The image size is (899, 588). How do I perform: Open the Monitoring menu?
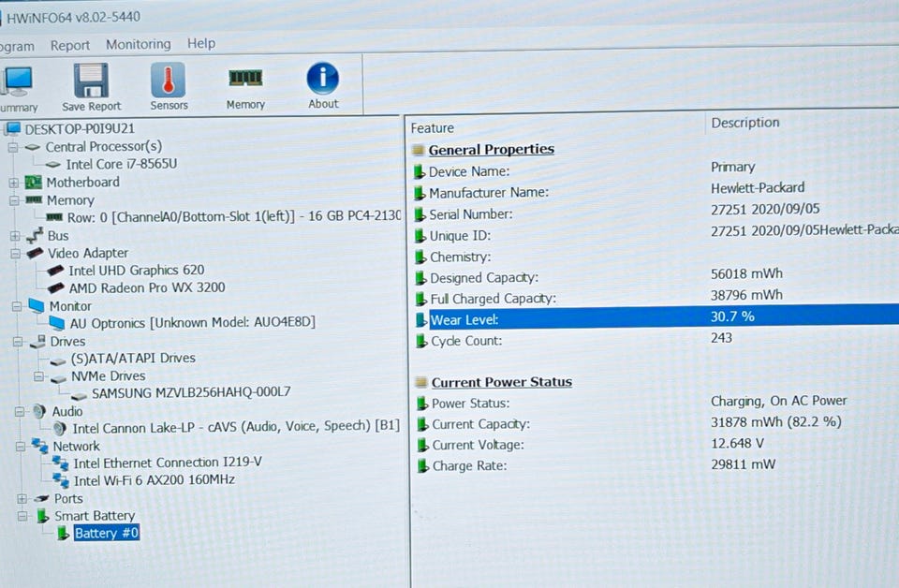[139, 44]
